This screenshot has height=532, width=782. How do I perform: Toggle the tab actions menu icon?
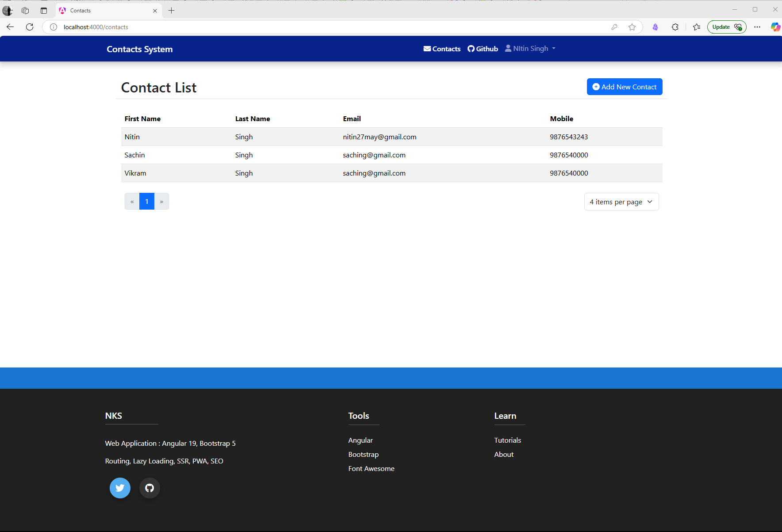tap(43, 10)
